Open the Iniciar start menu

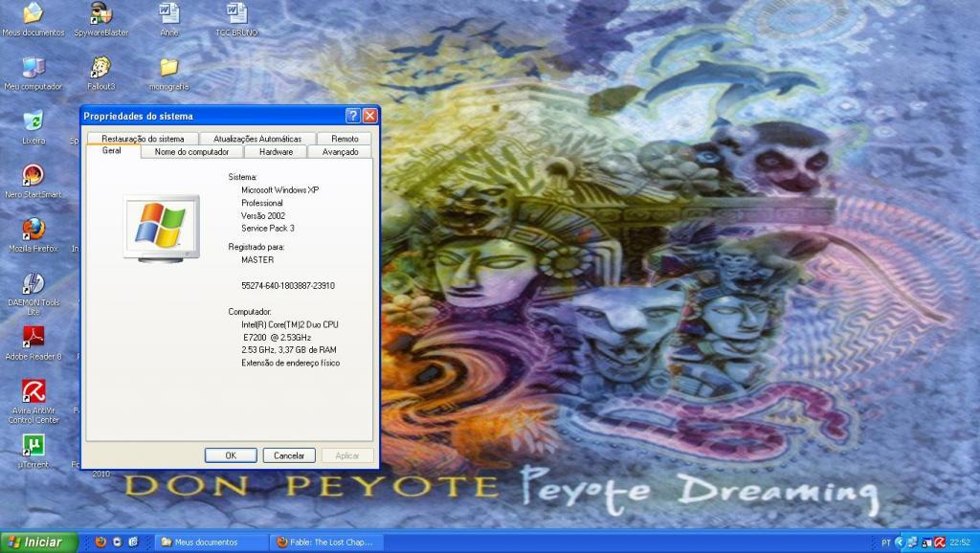[x=38, y=542]
